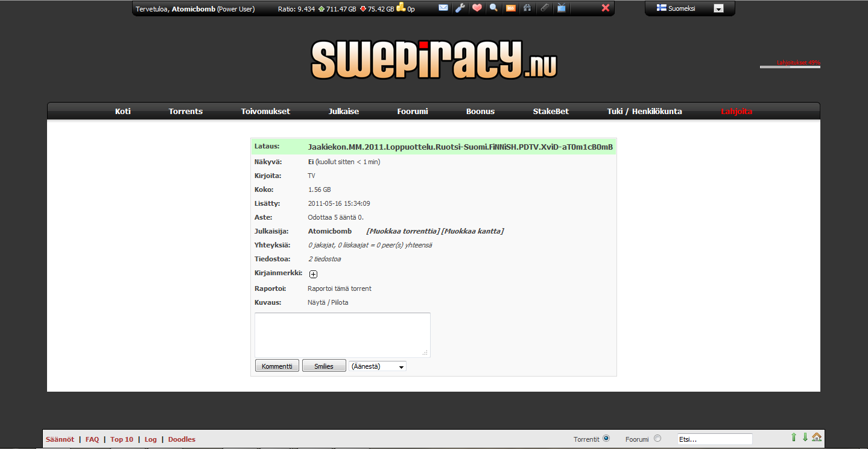Open Tuki / Henkilökunta menu item
868x449 pixels.
[645, 111]
